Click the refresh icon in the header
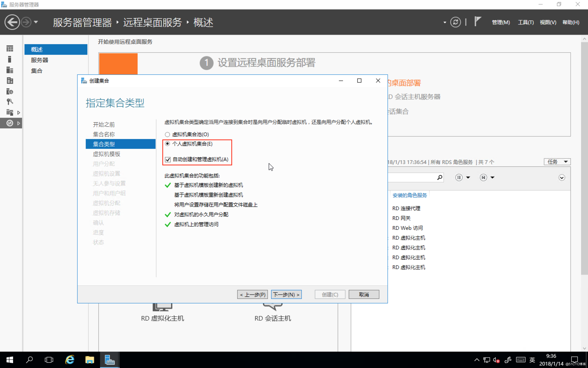 455,22
